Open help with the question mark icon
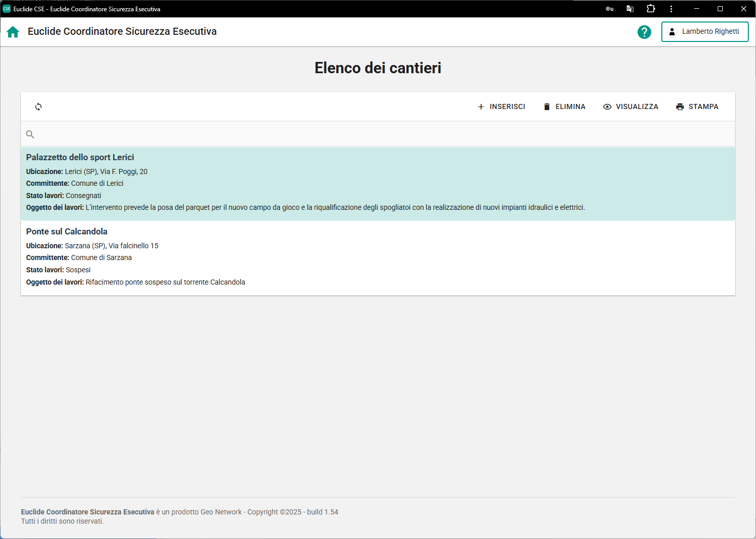756x539 pixels. [644, 32]
